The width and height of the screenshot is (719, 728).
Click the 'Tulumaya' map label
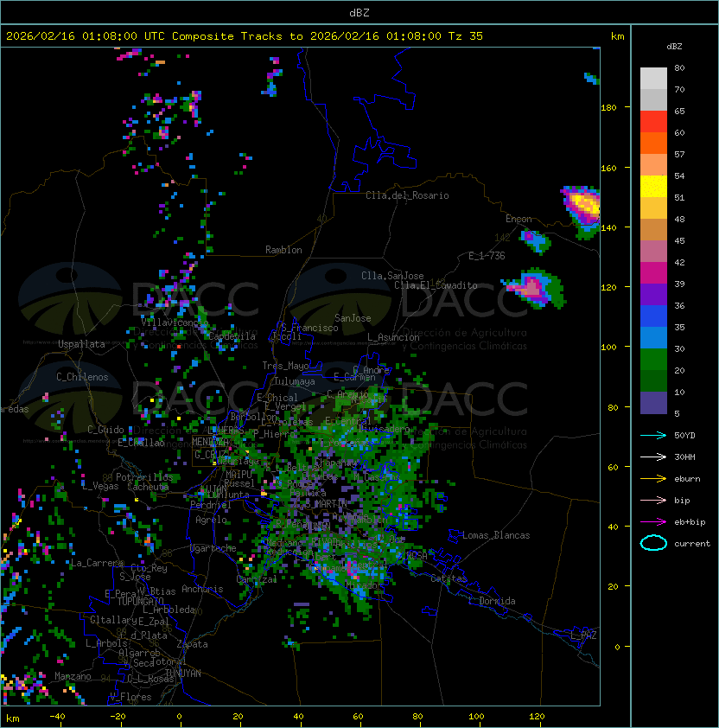[295, 381]
